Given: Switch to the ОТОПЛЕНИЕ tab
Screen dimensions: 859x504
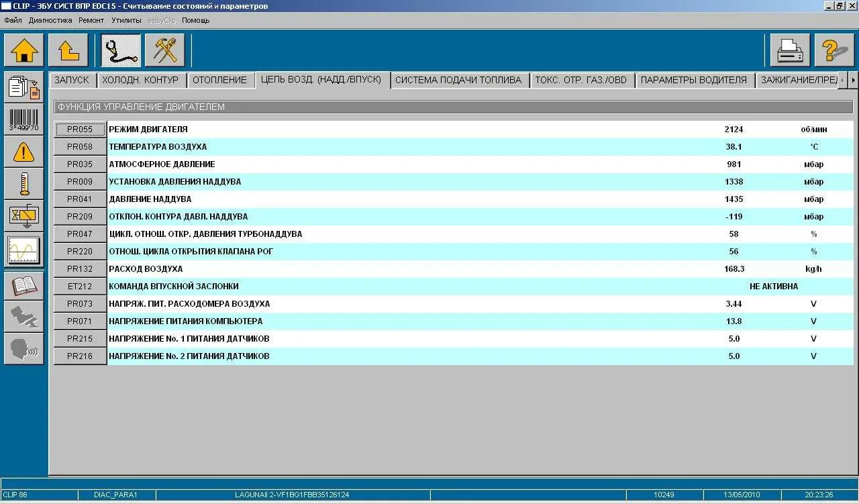Looking at the screenshot, I should coord(219,80).
